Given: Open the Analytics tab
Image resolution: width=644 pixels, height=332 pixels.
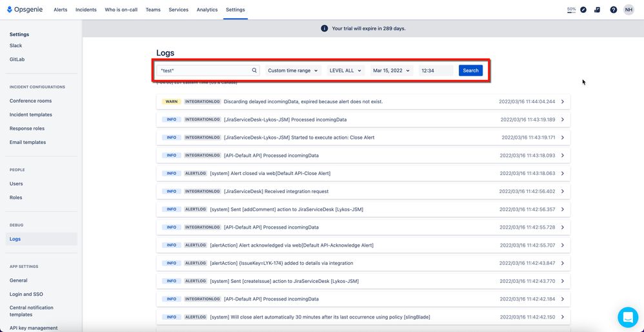Looking at the screenshot, I should pos(207,10).
